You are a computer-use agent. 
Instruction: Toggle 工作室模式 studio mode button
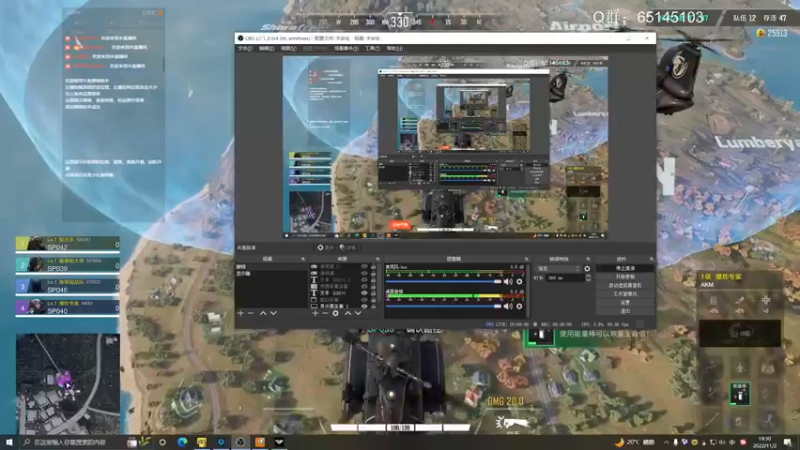(625, 294)
